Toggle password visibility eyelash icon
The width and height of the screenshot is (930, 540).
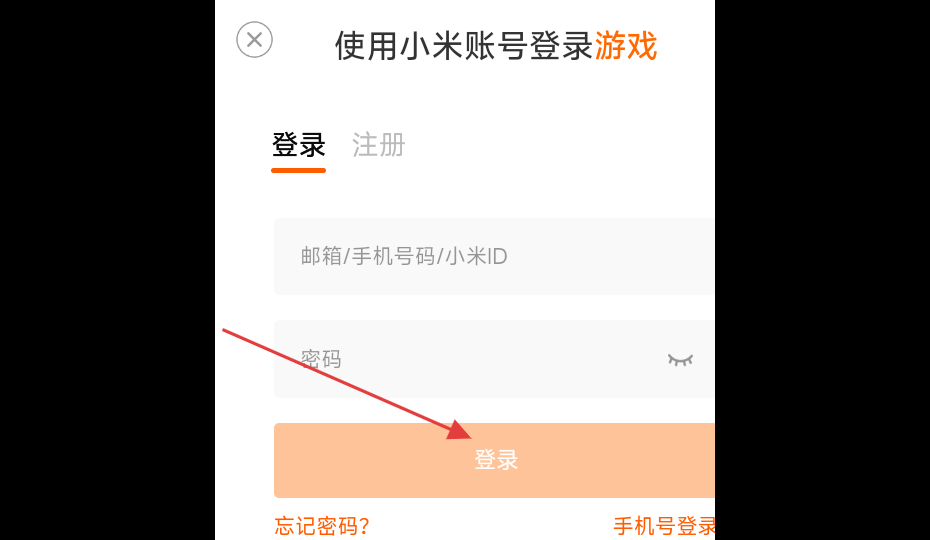coord(680,360)
